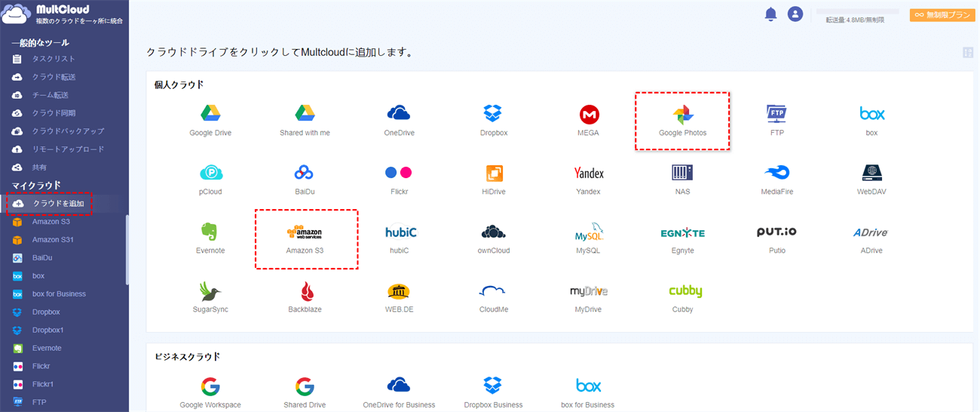This screenshot has height=412, width=980.
Task: Choose CloudMe drive
Action: (493, 297)
